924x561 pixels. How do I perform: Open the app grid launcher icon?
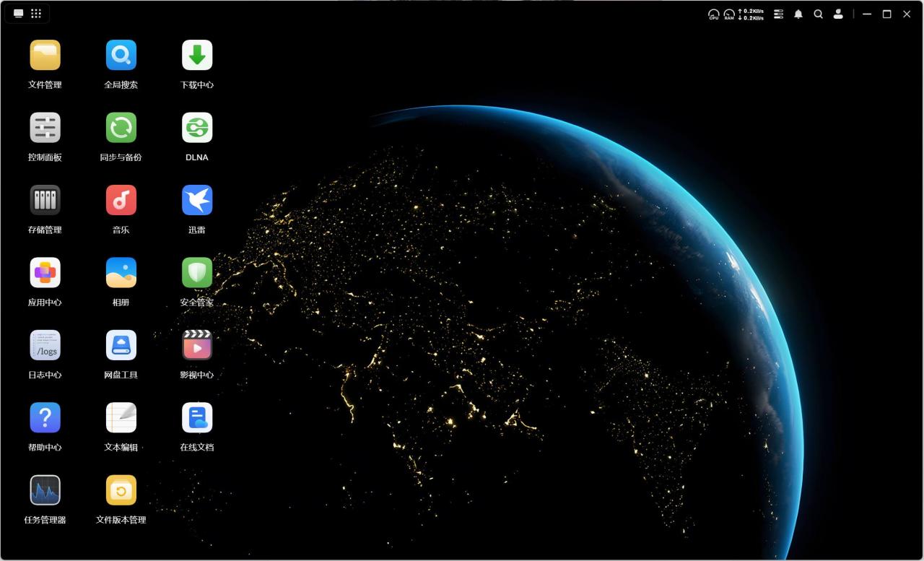(36, 14)
